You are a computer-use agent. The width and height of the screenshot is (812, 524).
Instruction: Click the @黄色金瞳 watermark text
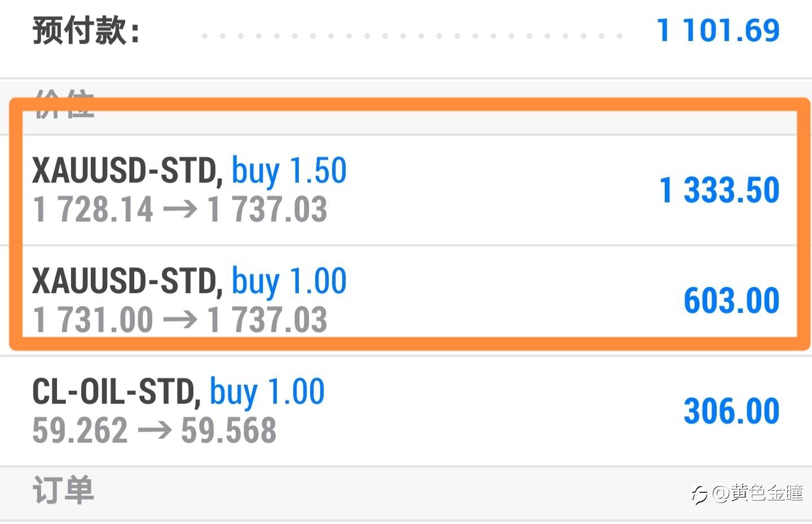pyautogui.click(x=757, y=493)
